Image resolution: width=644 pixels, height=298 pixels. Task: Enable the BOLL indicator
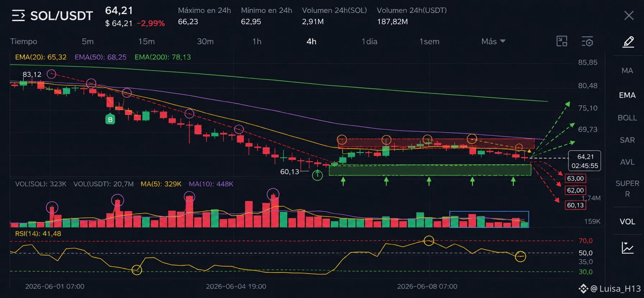[x=627, y=118]
